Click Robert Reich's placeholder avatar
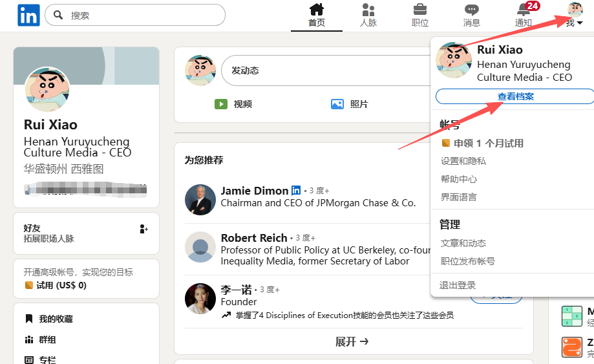This screenshot has width=594, height=364. click(x=200, y=247)
